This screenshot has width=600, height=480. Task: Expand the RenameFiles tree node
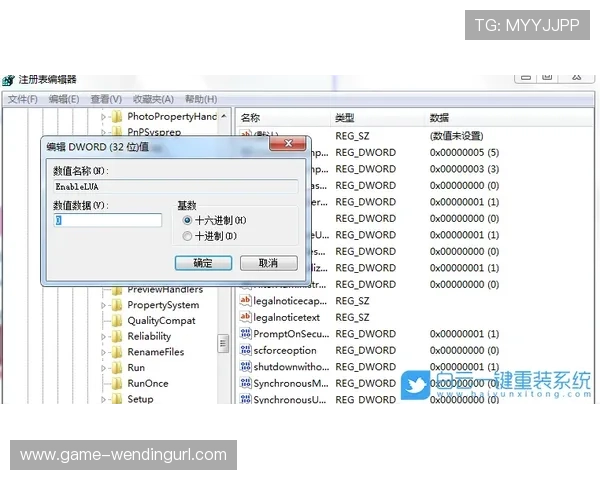(103, 353)
